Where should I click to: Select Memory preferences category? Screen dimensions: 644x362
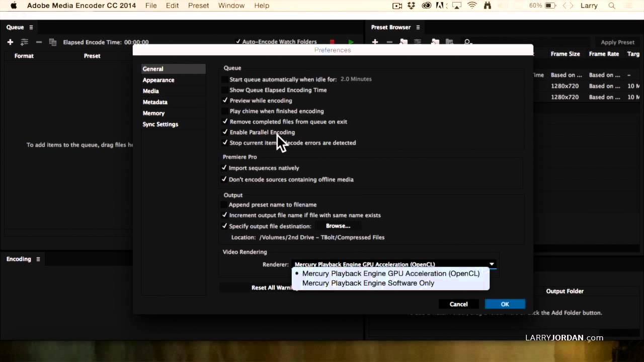173,113
